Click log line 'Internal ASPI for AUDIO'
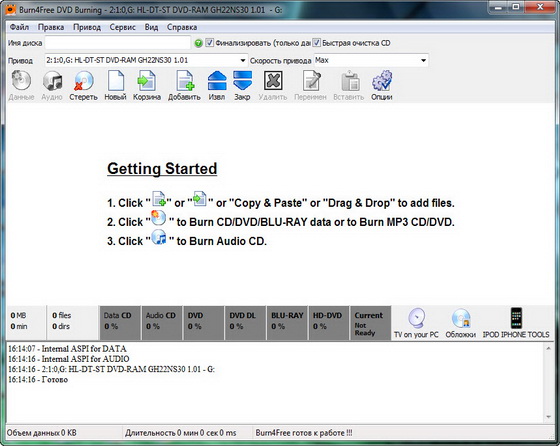This screenshot has height=446, width=560. point(69,359)
